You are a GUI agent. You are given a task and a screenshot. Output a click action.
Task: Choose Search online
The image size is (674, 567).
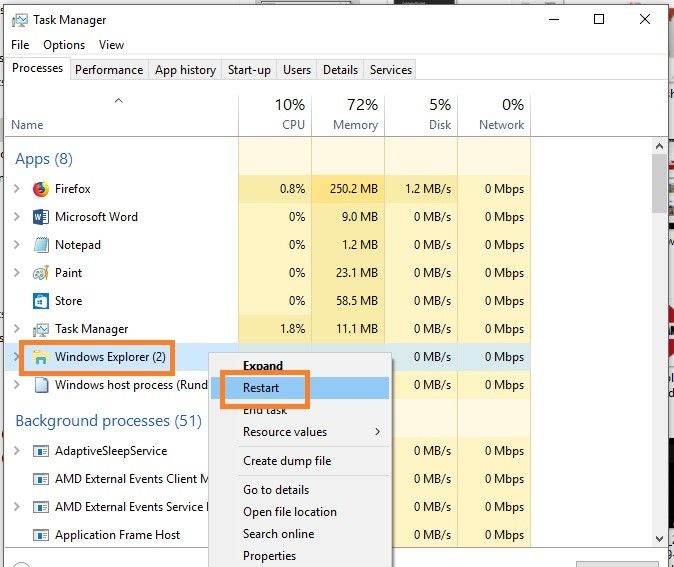pyautogui.click(x=301, y=534)
